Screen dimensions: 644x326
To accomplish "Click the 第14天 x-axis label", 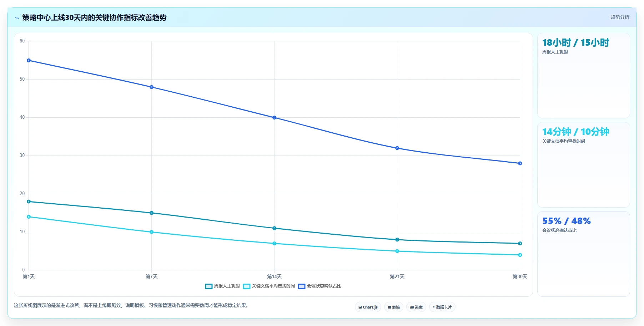I will [275, 277].
